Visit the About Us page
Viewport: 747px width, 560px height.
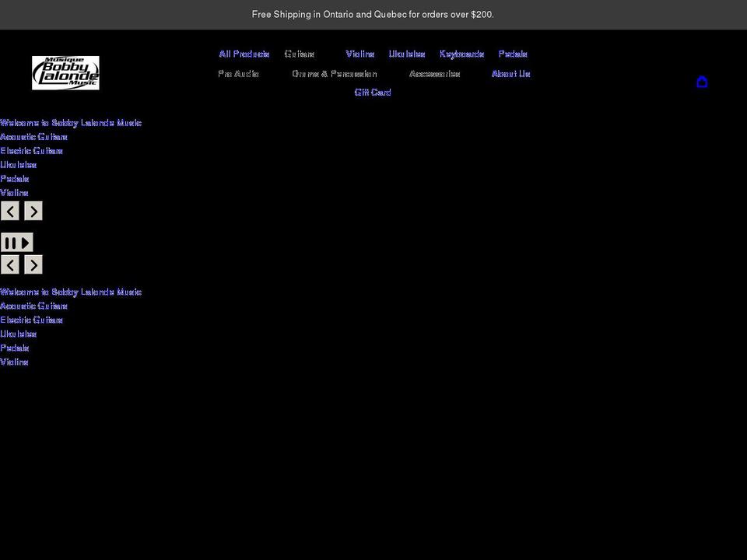coord(510,73)
